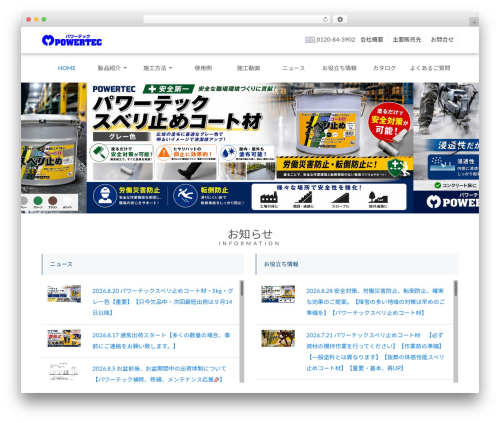This screenshot has height=423, width=500.
Task: Click thumbnail of 2026.8.20 news item
Action: (64, 294)
